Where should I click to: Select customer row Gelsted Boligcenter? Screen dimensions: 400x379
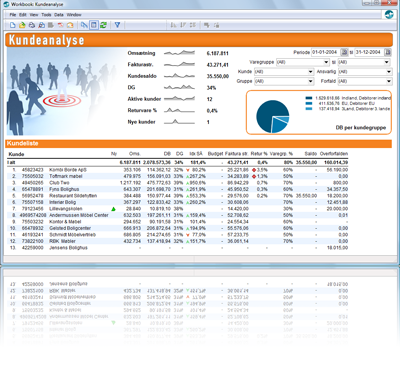point(178,228)
